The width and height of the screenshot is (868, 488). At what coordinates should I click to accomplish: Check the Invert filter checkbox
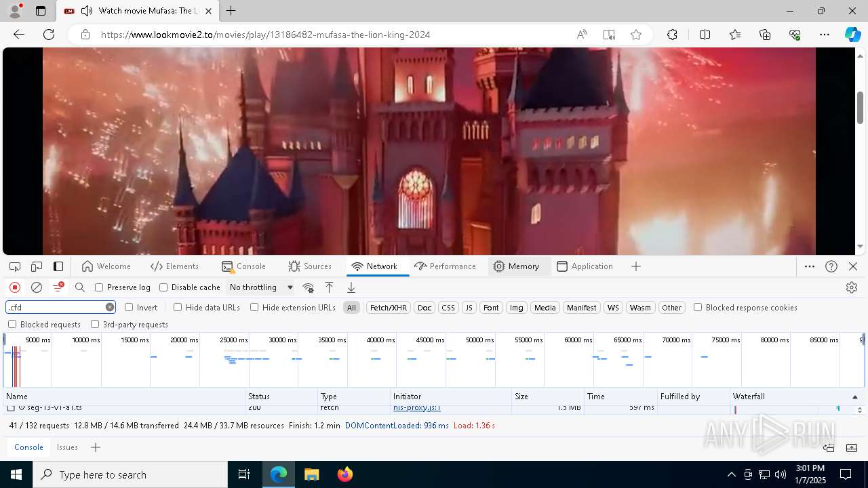tap(129, 307)
